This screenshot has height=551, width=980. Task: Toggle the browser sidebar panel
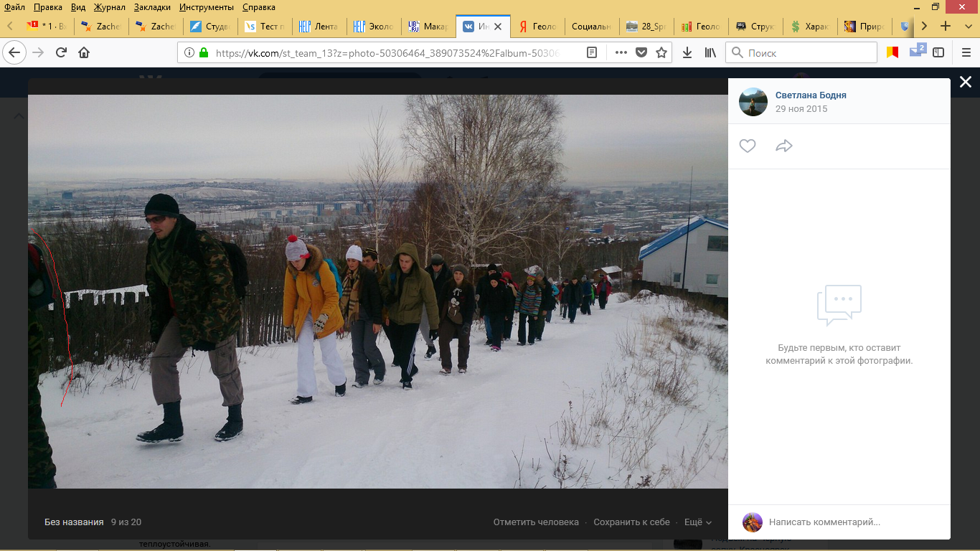[938, 52]
